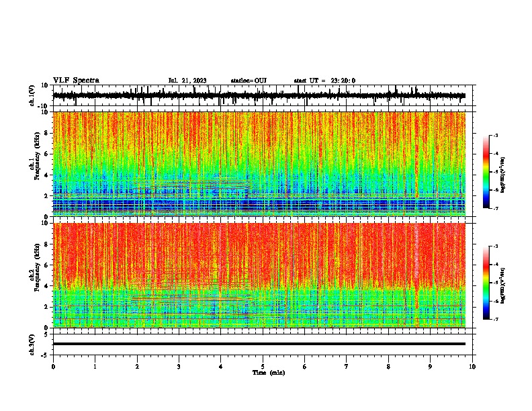532x411 pixels.
Task: Click inside the ch.1 frequency spectrogram
Action: (x=259, y=164)
